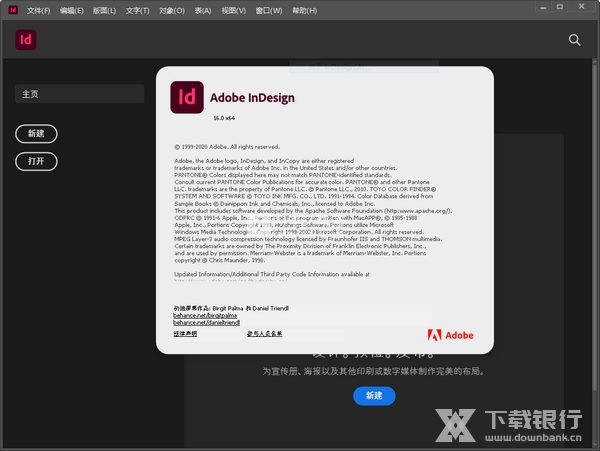Open the 对象(O) menu

pyautogui.click(x=172, y=11)
